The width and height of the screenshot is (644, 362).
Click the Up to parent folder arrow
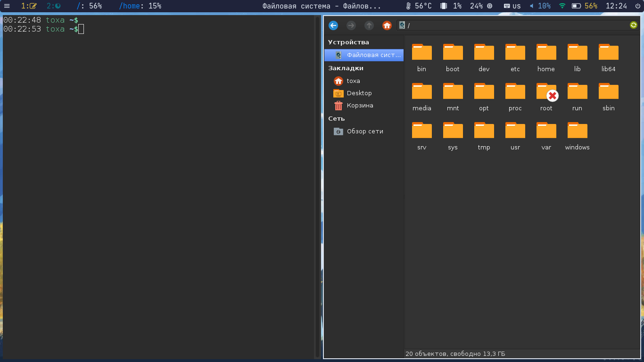tap(369, 25)
